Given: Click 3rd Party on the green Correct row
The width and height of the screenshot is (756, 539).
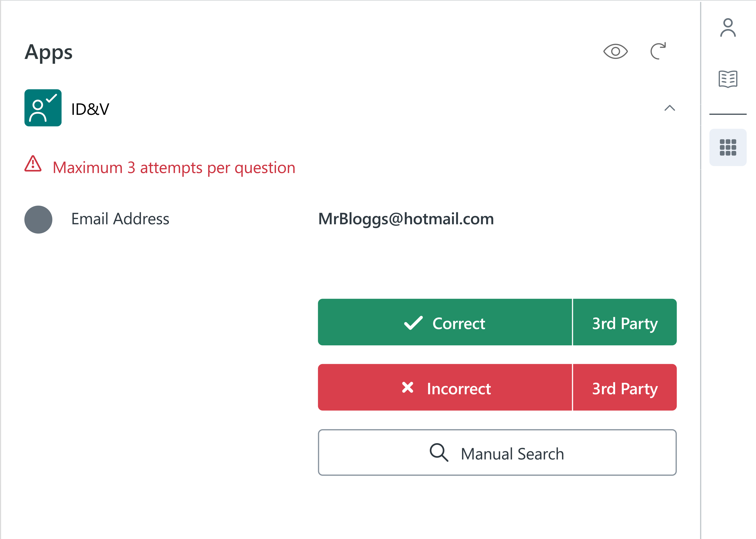Looking at the screenshot, I should click(x=625, y=322).
